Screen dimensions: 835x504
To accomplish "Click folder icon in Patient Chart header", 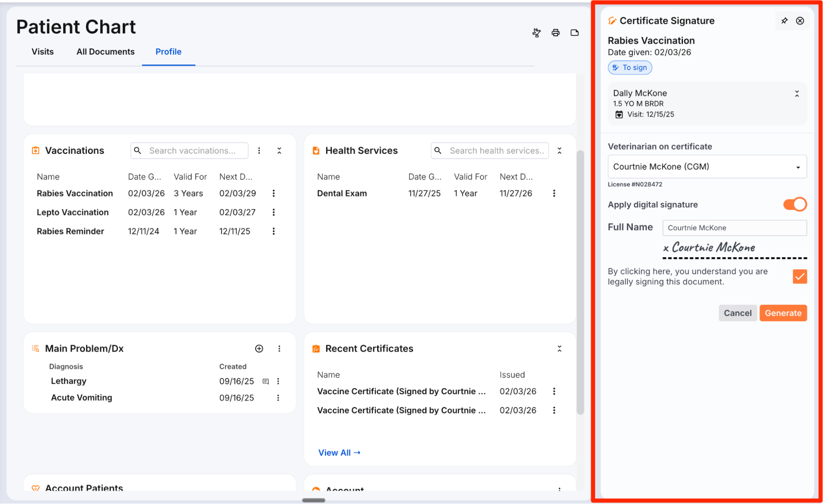I will 574,33.
